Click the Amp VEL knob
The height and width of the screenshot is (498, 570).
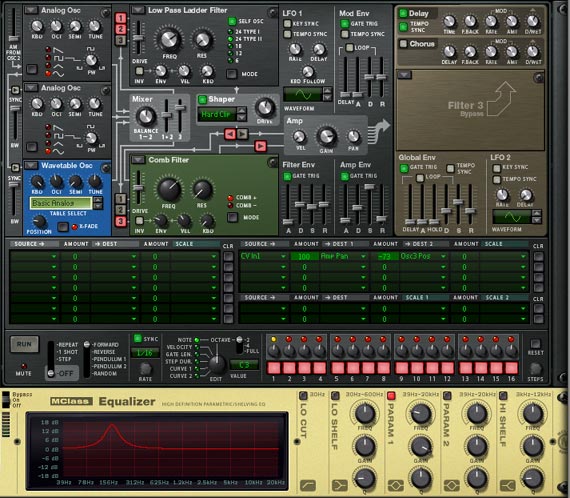(299, 137)
